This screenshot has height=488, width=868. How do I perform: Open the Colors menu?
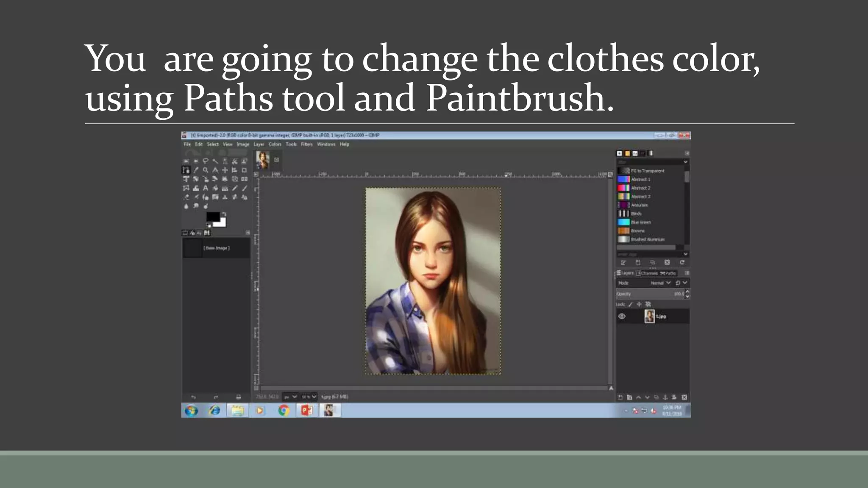pos(275,144)
